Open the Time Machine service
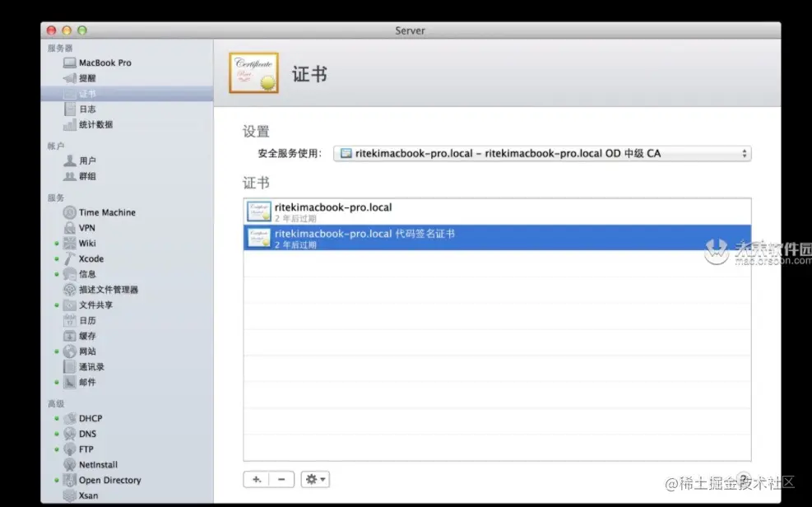812x507 pixels. [100, 212]
